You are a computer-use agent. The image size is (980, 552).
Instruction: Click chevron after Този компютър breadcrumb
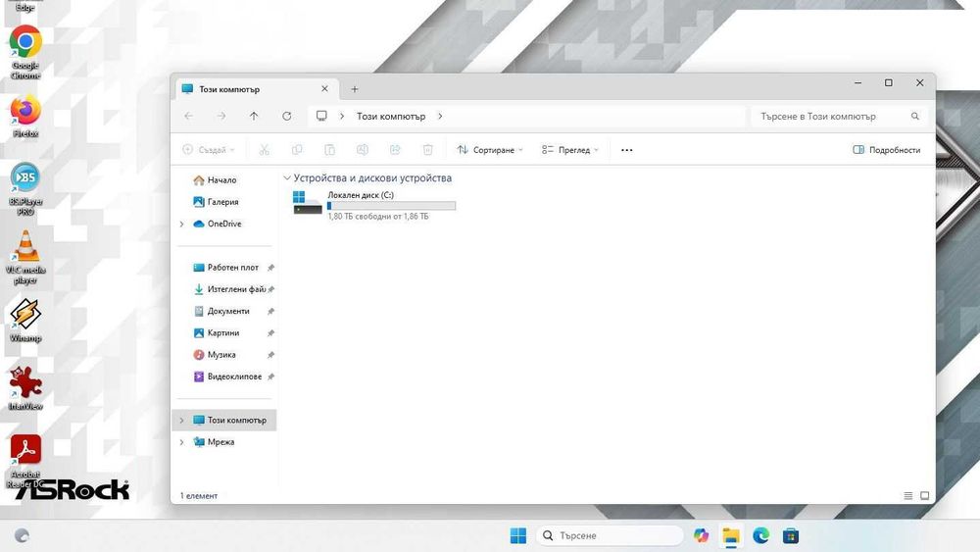tap(440, 117)
